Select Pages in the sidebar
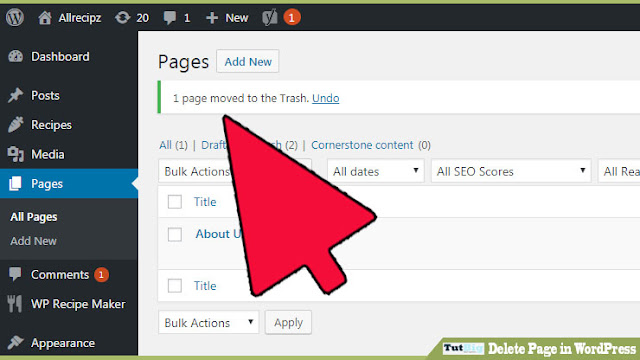 tap(47, 184)
